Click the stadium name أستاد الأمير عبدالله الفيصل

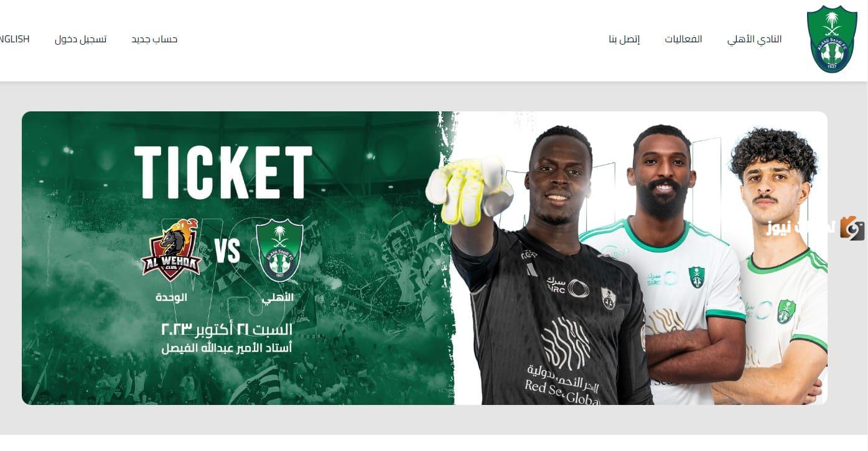point(226,348)
